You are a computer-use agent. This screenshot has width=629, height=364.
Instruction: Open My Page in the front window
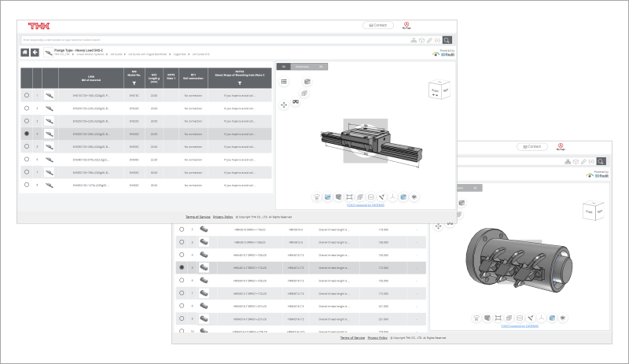[x=406, y=25]
